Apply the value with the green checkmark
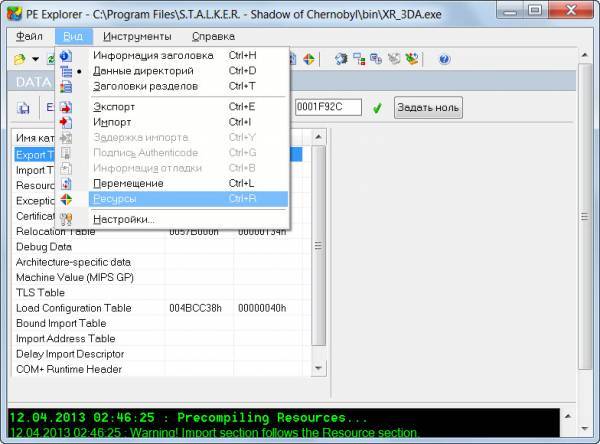This screenshot has width=600, height=444. 377,108
